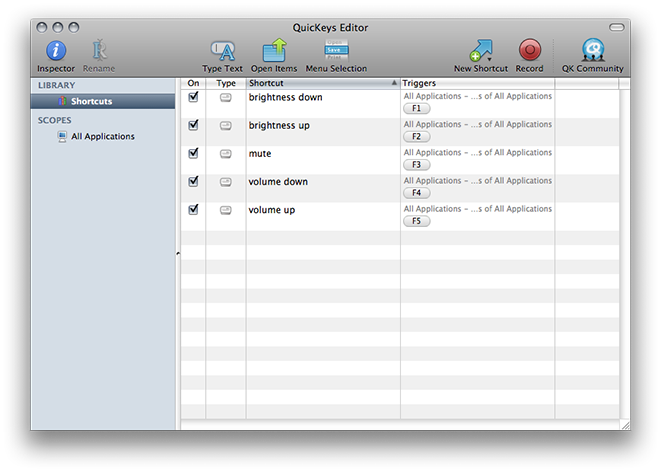
Task: Click the Shortcuts library icon
Action: 62,101
